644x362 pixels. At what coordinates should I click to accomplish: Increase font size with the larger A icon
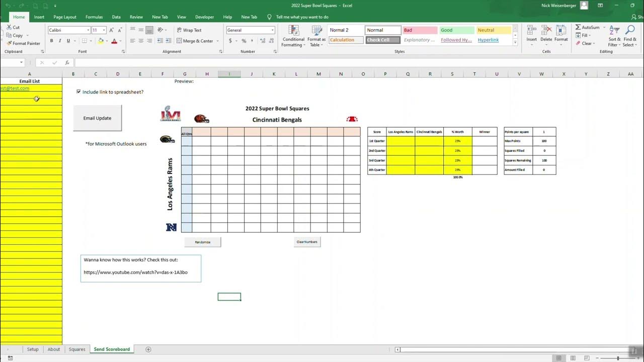click(x=112, y=30)
